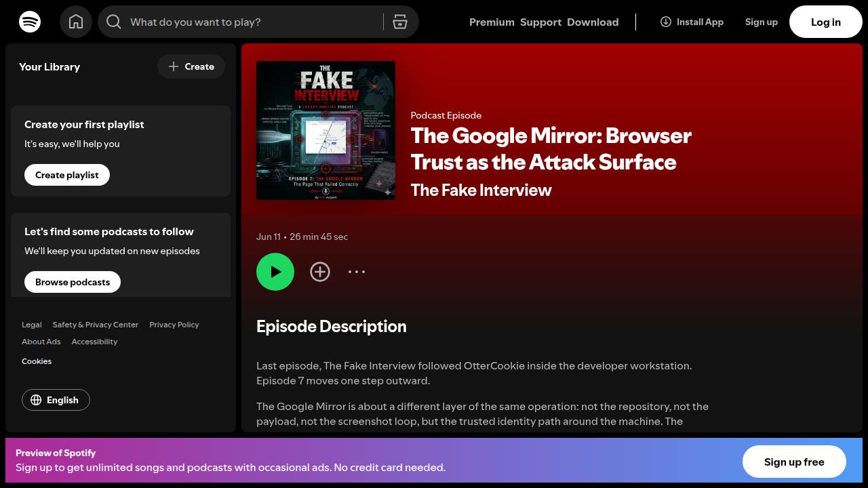The height and width of the screenshot is (488, 868).
Task: Open Accessibility link
Action: pyautogui.click(x=94, y=342)
